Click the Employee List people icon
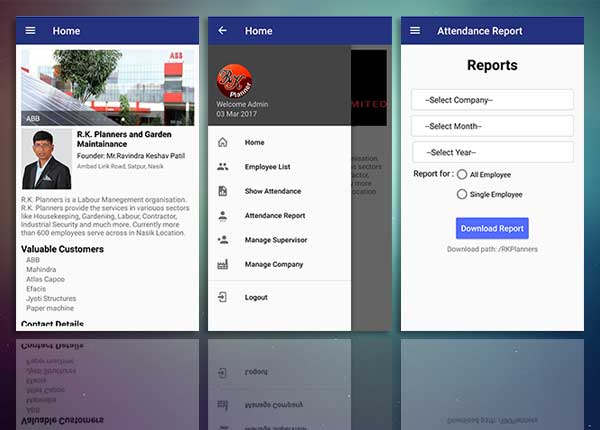Image resolution: width=600 pixels, height=430 pixels. click(x=222, y=167)
